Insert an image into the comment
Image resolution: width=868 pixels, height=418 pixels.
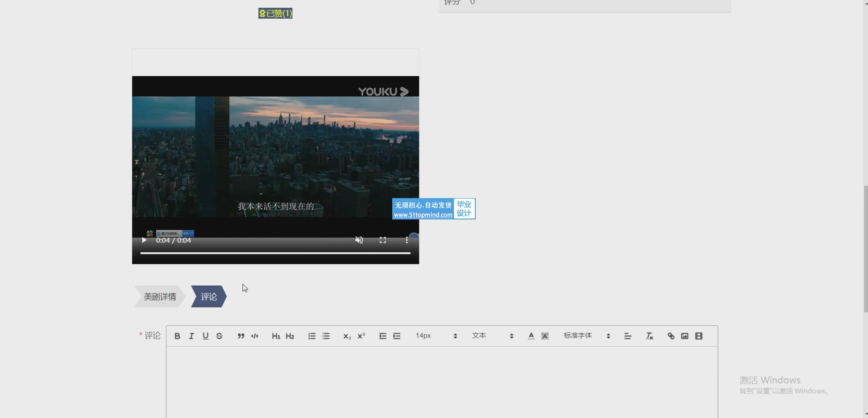coord(685,336)
